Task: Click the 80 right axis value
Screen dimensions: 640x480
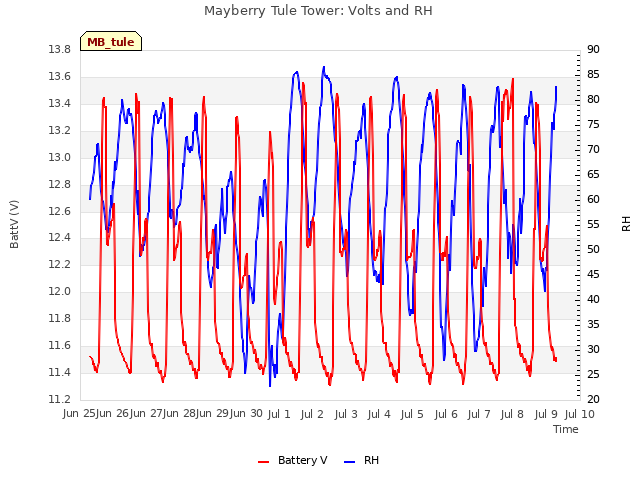Action: (593, 99)
